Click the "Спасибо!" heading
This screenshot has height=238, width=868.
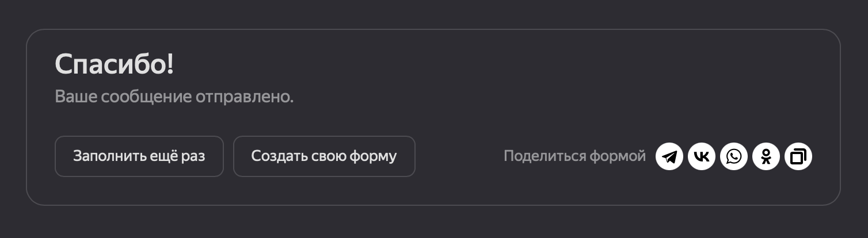[114, 64]
